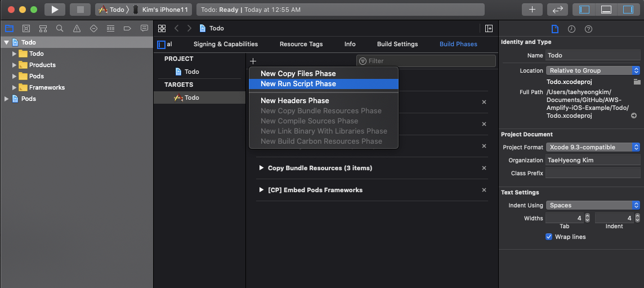
Task: Switch to the Build Settings tab
Action: pos(397,44)
